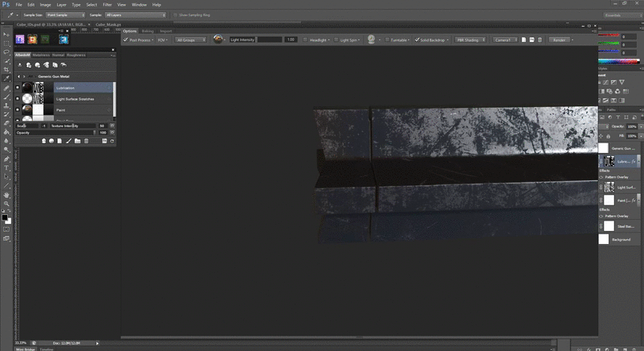The width and height of the screenshot is (644, 351).
Task: Pick from the color spectrum ramp
Action: 619,61
